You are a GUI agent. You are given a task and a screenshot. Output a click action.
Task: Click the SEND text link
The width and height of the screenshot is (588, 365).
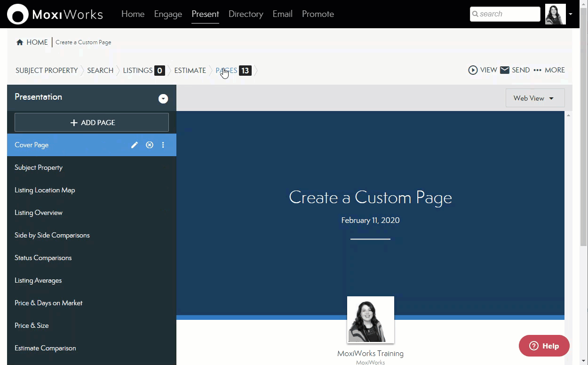click(521, 70)
